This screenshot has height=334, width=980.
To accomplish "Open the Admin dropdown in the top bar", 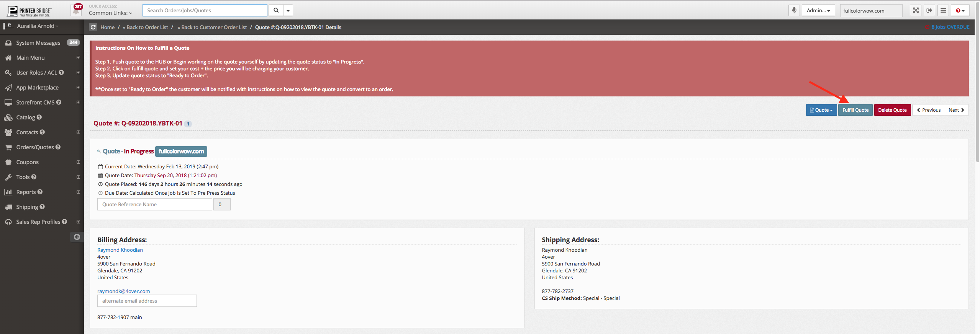I will [818, 10].
